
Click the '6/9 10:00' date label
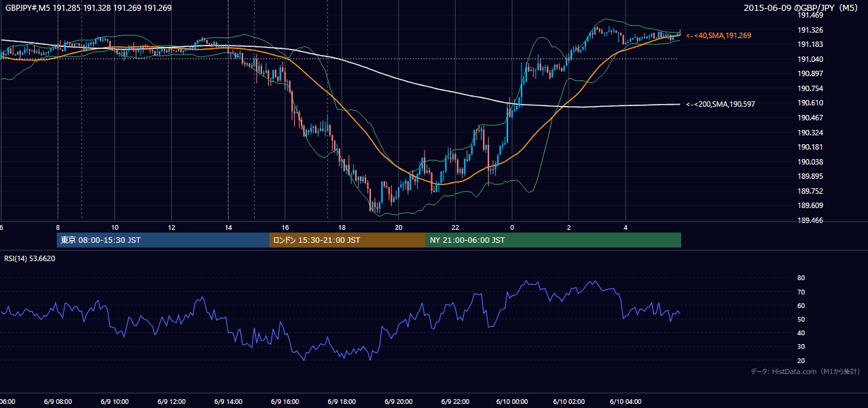pyautogui.click(x=114, y=401)
